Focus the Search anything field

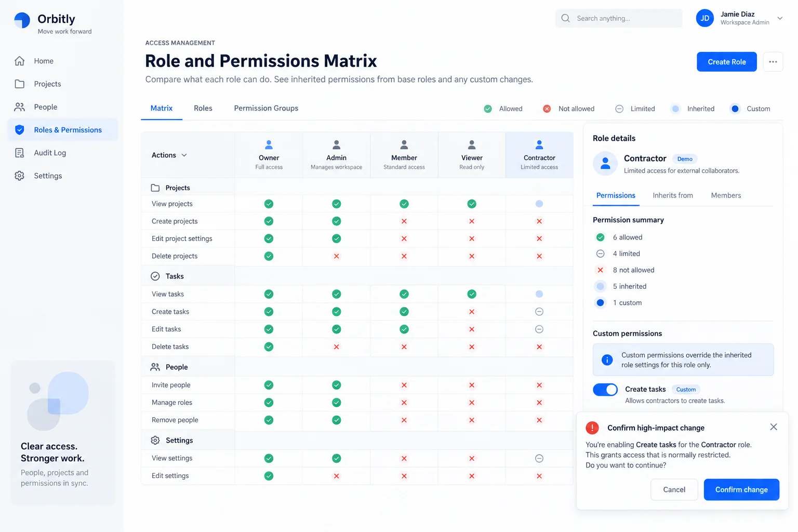coord(619,18)
